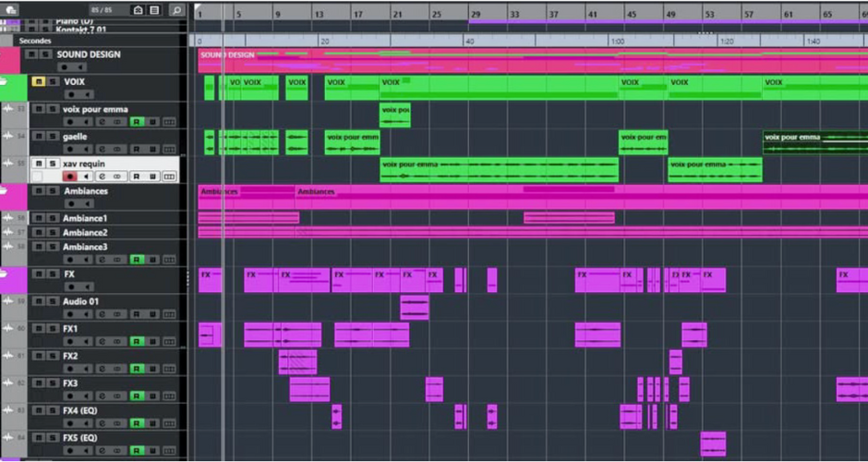
Task: Click bar 29 on the timeline ruler
Action: click(475, 15)
